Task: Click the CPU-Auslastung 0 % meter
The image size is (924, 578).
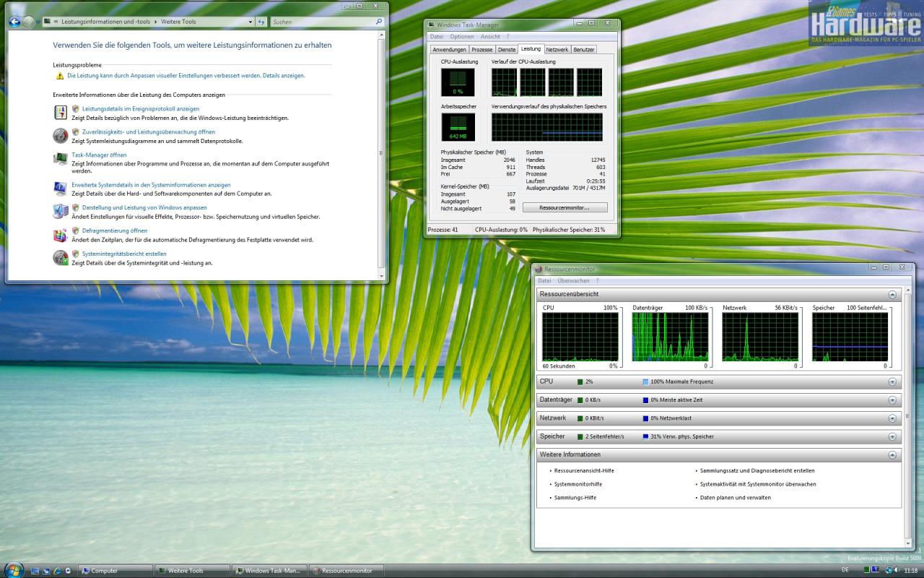Action: coord(458,82)
